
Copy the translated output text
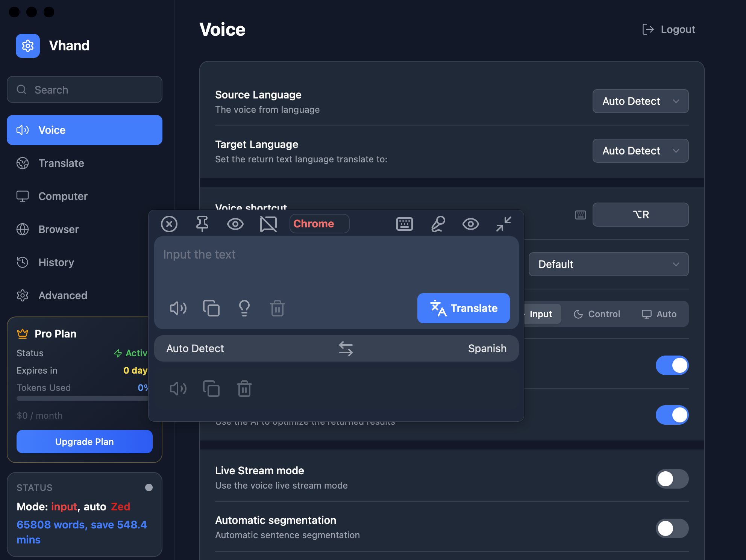tap(211, 389)
